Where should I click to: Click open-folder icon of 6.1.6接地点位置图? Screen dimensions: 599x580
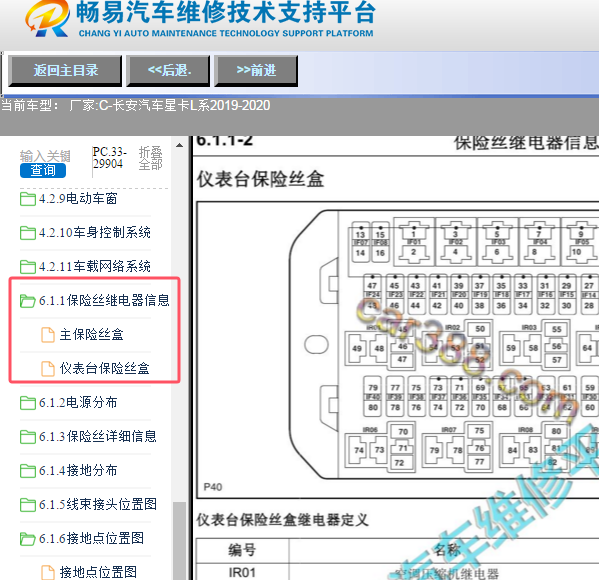tap(28, 539)
